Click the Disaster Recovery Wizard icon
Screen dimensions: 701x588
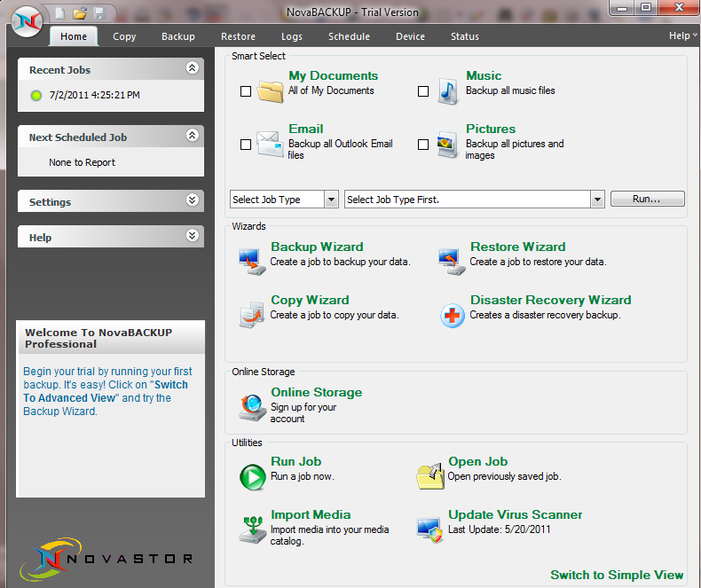point(453,315)
